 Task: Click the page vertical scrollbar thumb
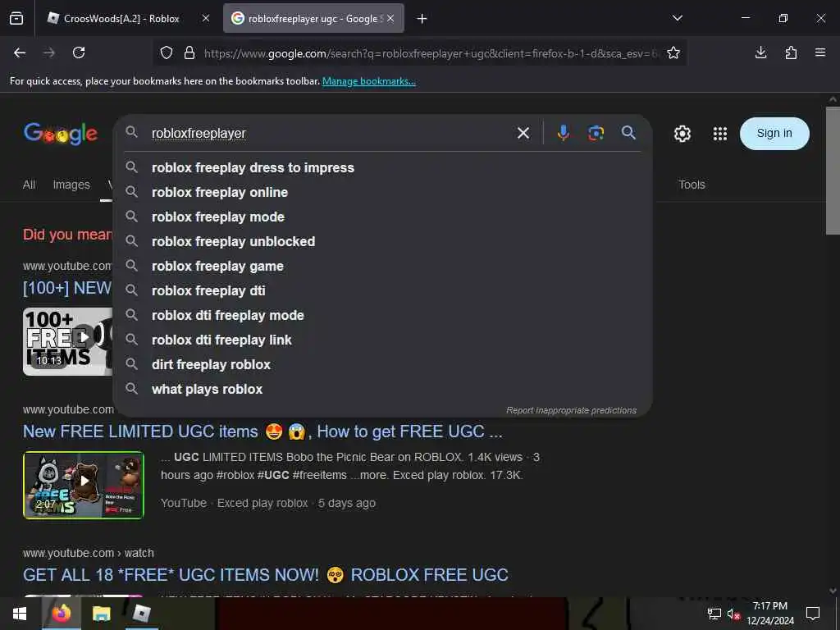(833, 171)
